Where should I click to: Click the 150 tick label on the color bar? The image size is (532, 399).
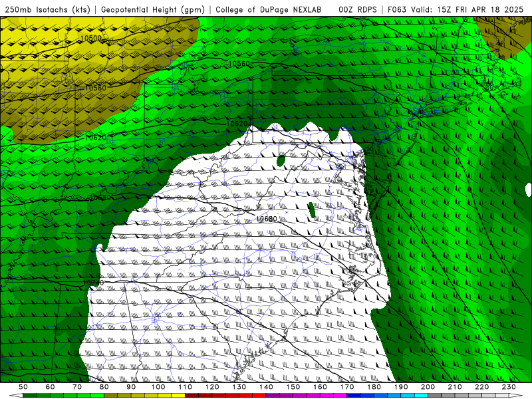(293, 387)
